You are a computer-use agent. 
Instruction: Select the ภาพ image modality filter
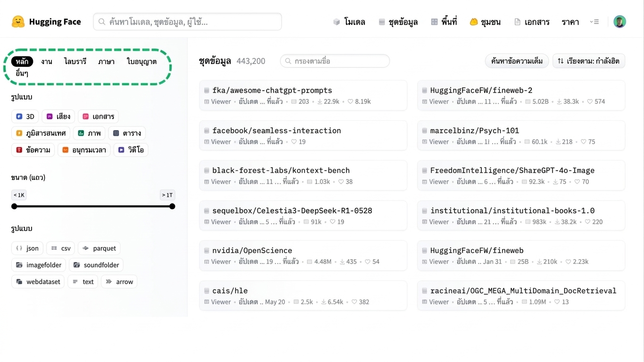coord(89,133)
